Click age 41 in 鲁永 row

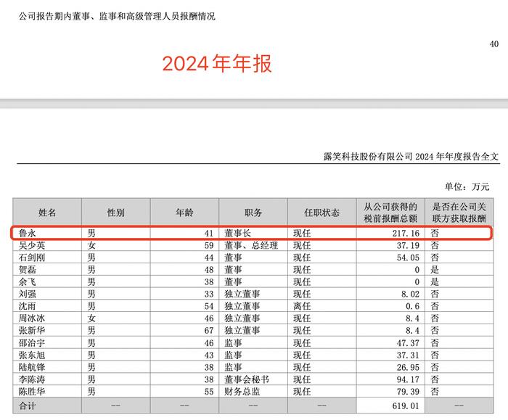point(209,233)
